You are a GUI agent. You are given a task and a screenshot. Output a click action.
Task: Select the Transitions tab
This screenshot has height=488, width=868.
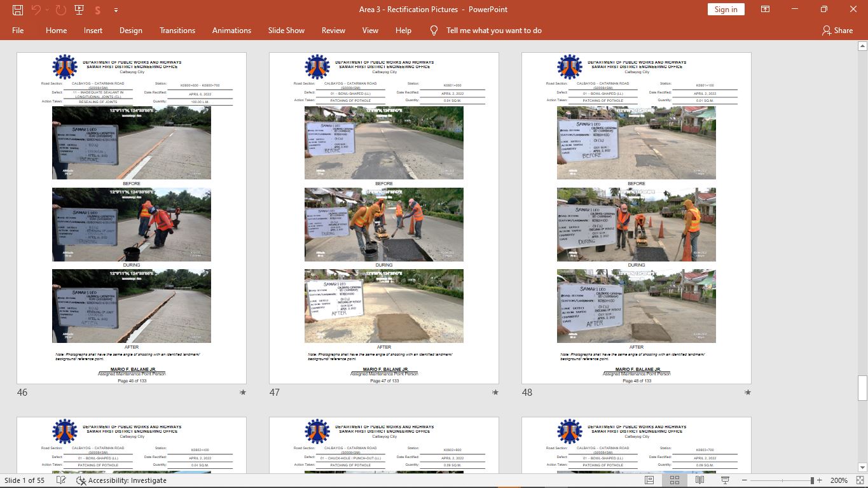pyautogui.click(x=177, y=30)
